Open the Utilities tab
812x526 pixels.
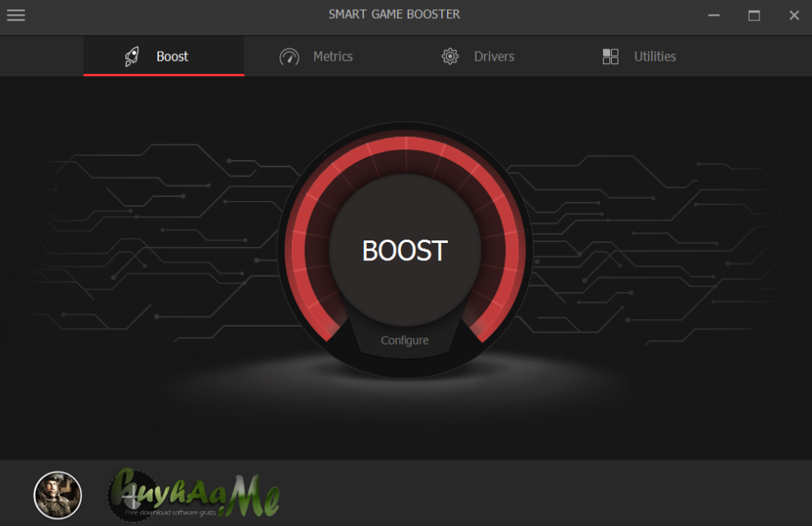pyautogui.click(x=645, y=56)
